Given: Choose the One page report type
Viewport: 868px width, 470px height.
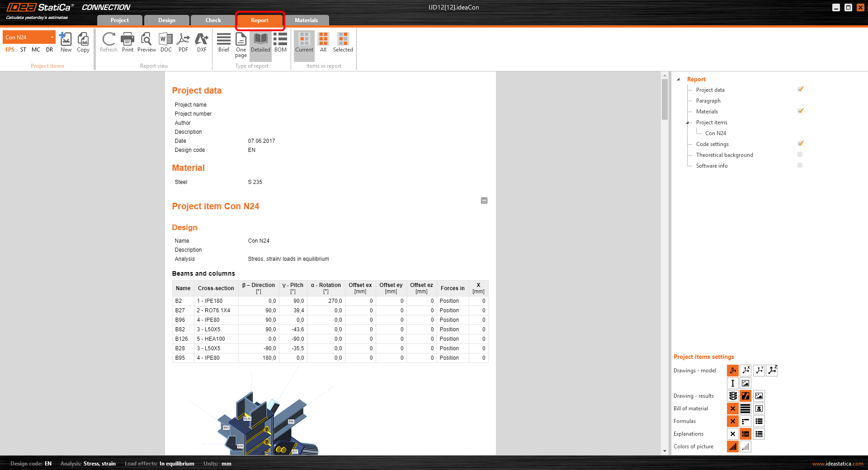Looking at the screenshot, I should tap(241, 45).
